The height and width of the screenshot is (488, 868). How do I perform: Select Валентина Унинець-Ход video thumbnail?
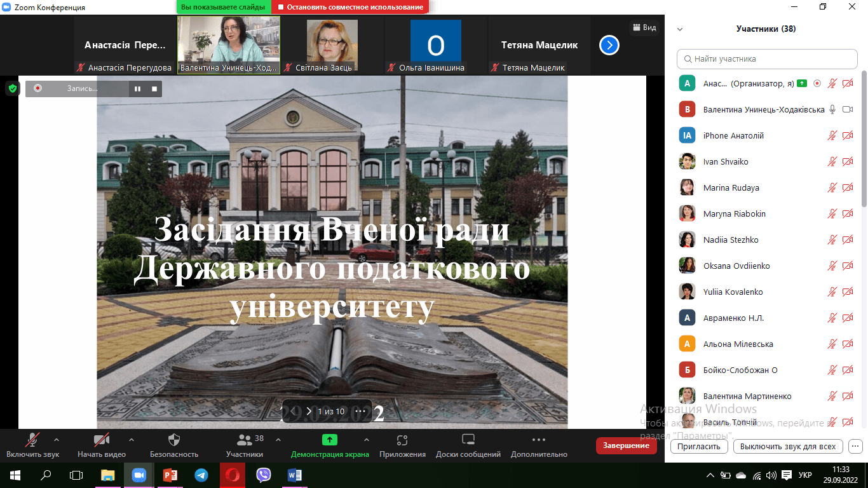(x=229, y=45)
